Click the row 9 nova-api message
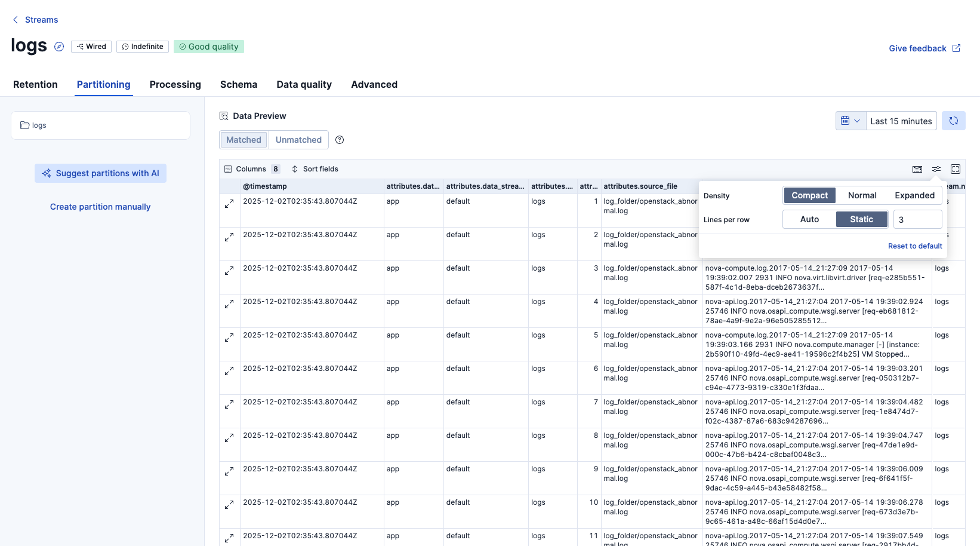980x546 pixels. point(816,478)
